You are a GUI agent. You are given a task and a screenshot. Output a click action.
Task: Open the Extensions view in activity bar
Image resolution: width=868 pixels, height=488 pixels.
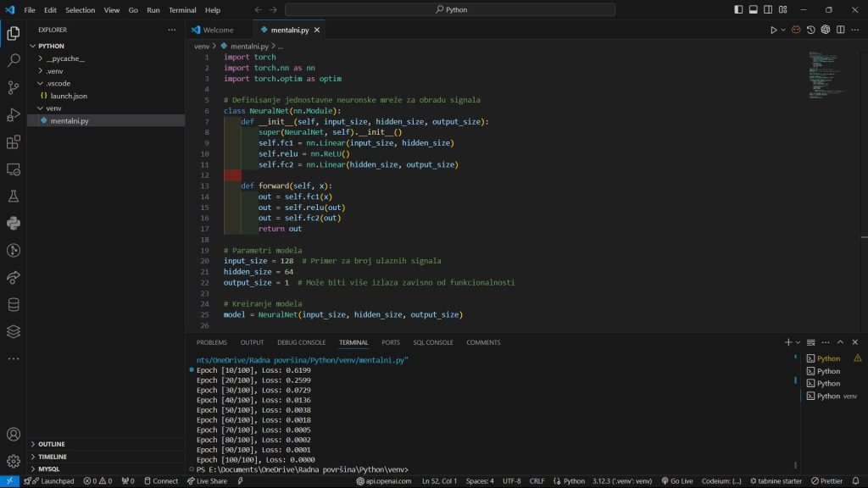[x=14, y=142]
